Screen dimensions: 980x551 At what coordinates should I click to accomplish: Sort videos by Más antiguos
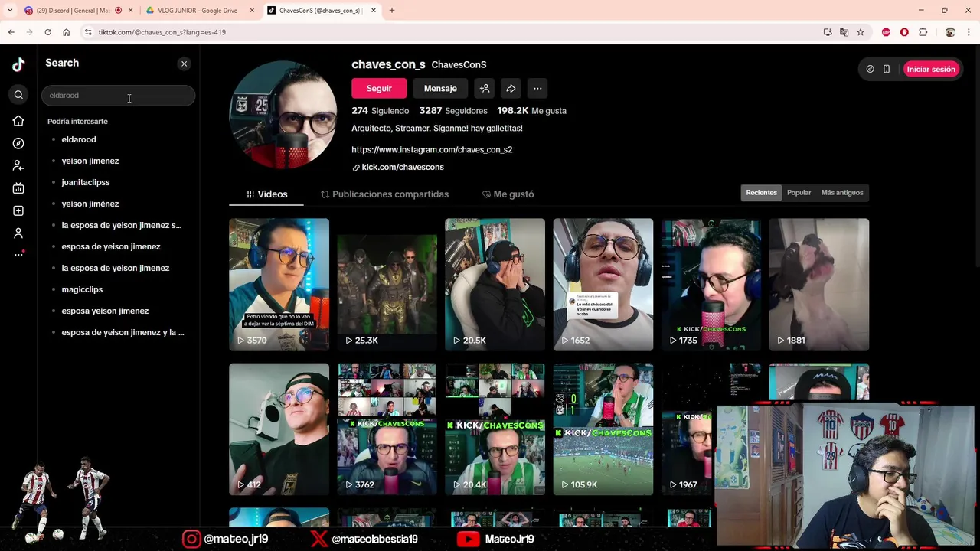pyautogui.click(x=841, y=193)
